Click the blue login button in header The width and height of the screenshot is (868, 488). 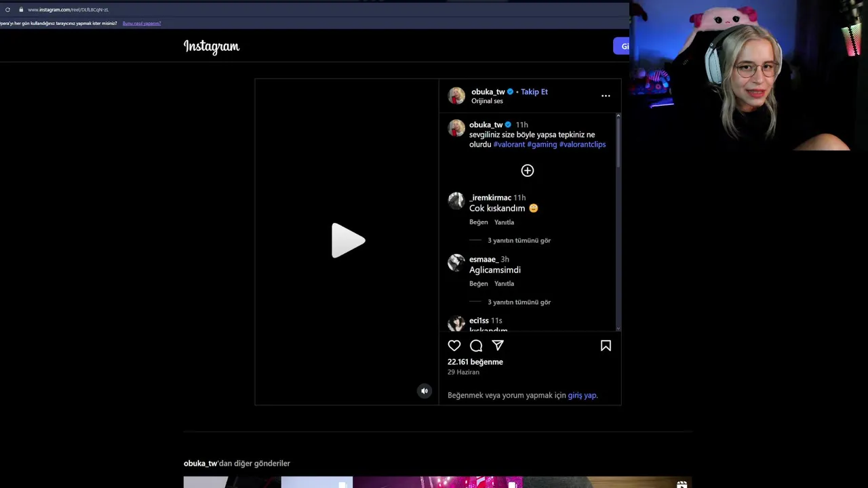(621, 46)
